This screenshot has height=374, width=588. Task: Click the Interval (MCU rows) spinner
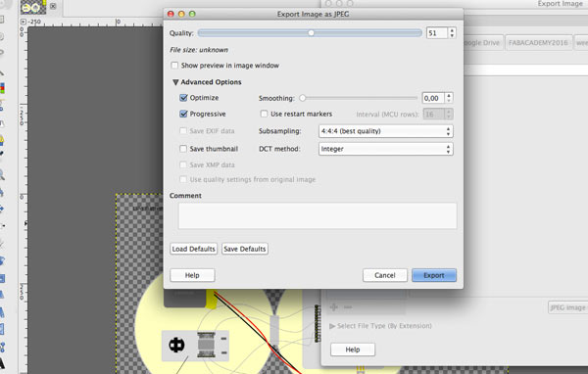coord(438,114)
